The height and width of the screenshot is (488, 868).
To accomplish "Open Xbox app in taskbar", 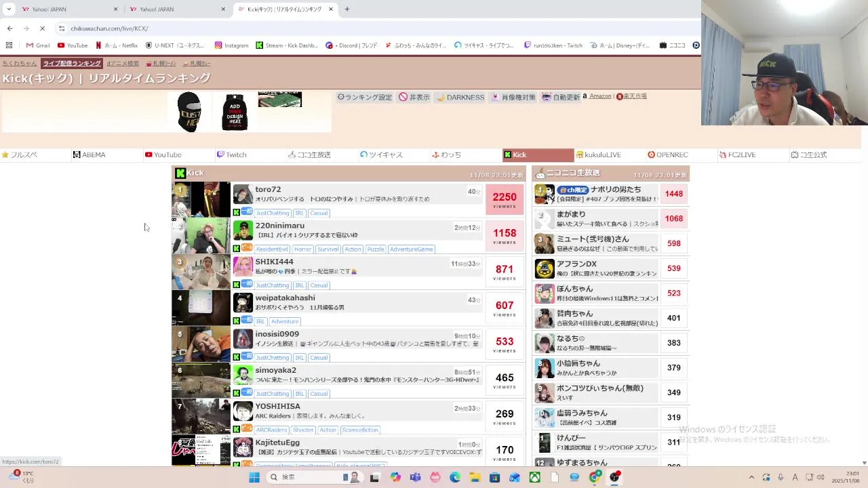I will pyautogui.click(x=535, y=477).
